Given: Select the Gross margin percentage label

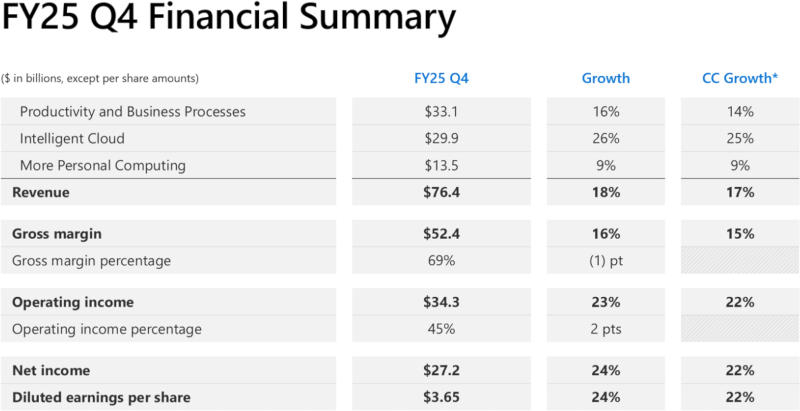Looking at the screenshot, I should point(91,261).
